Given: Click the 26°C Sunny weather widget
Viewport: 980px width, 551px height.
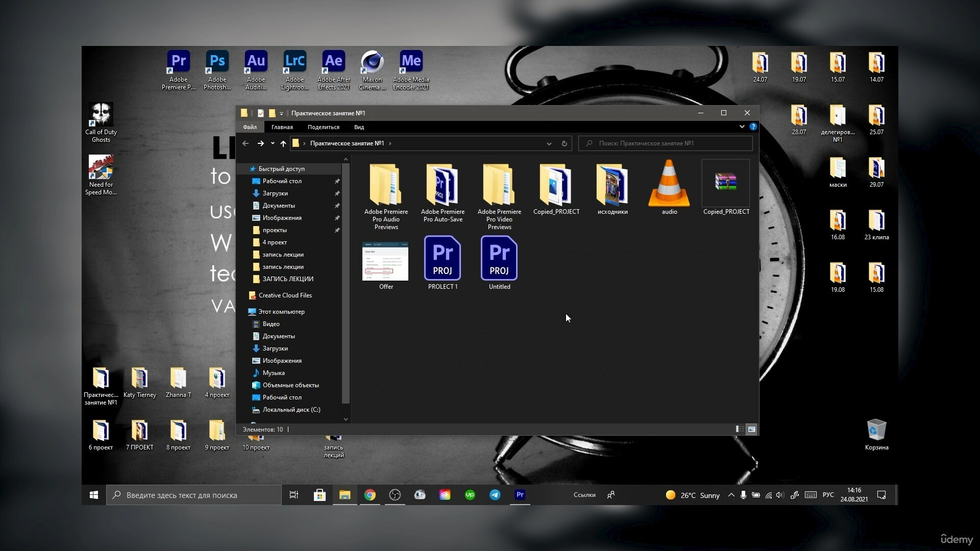Looking at the screenshot, I should tap(693, 495).
